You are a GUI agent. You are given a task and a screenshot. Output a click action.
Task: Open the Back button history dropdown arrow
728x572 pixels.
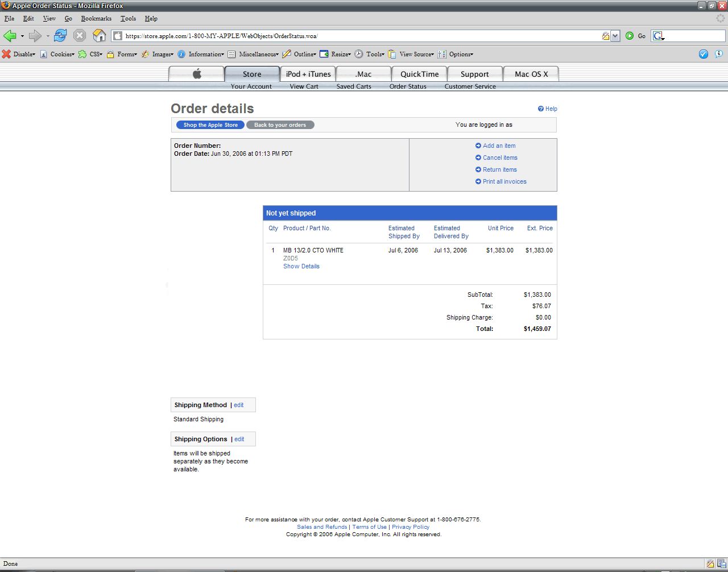pyautogui.click(x=22, y=36)
